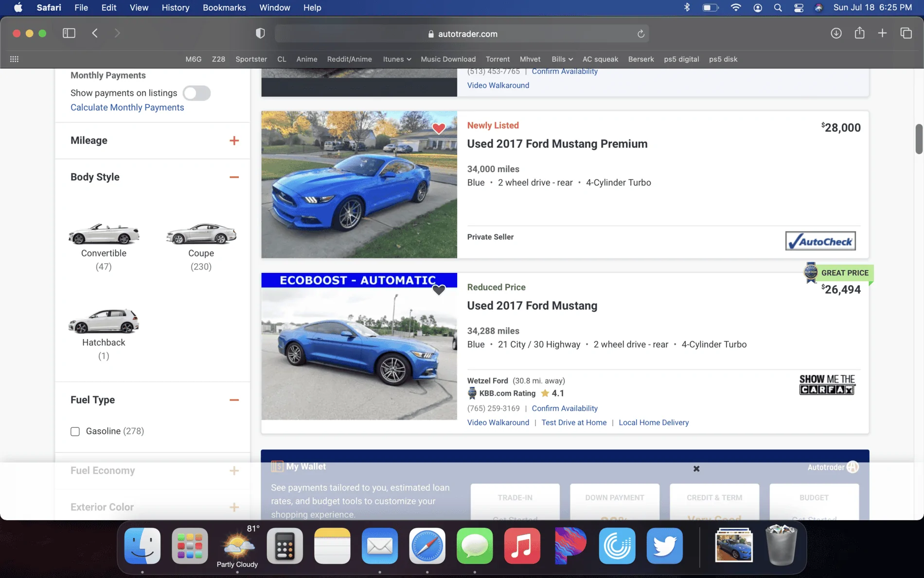
Task: Open the View menu
Action: 139,7
